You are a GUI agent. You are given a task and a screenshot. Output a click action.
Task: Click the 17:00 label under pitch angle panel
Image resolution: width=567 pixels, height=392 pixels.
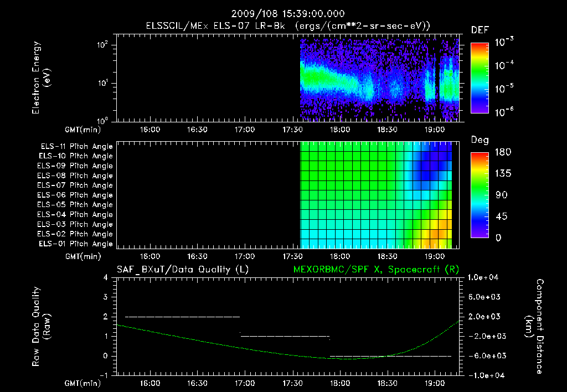point(245,256)
